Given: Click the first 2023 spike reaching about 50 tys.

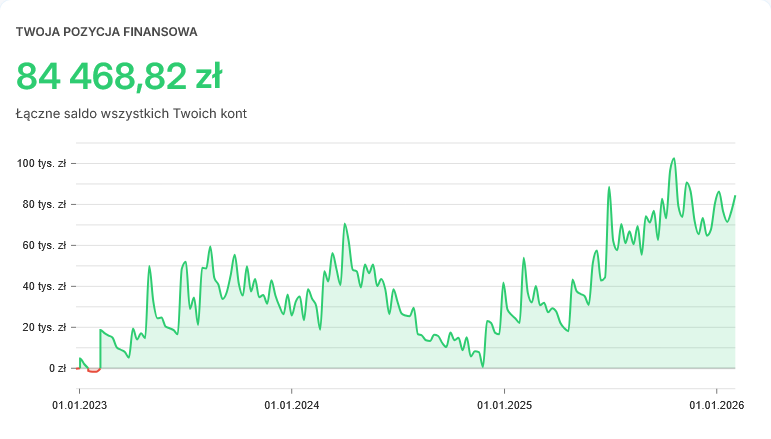Looking at the screenshot, I should click(x=149, y=267).
